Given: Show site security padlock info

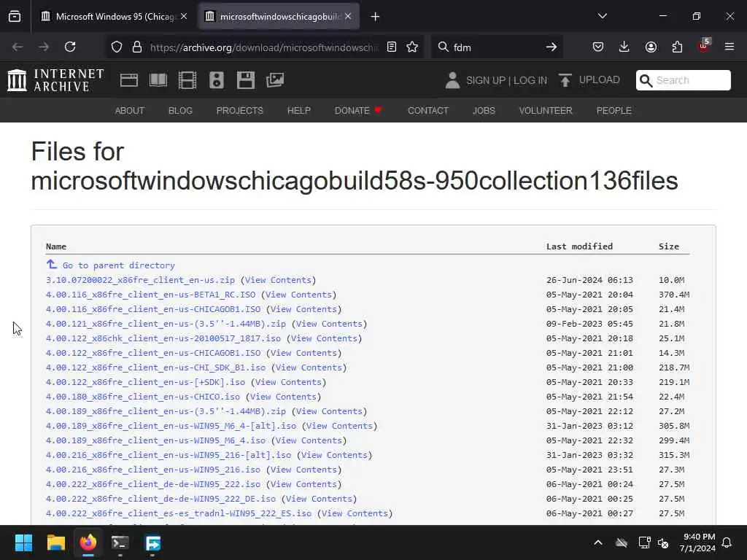Looking at the screenshot, I should click(x=137, y=47).
